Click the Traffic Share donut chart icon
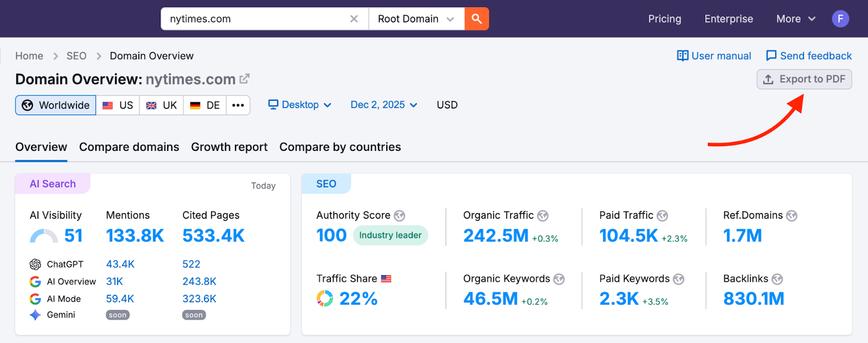868x343 pixels. [x=324, y=298]
